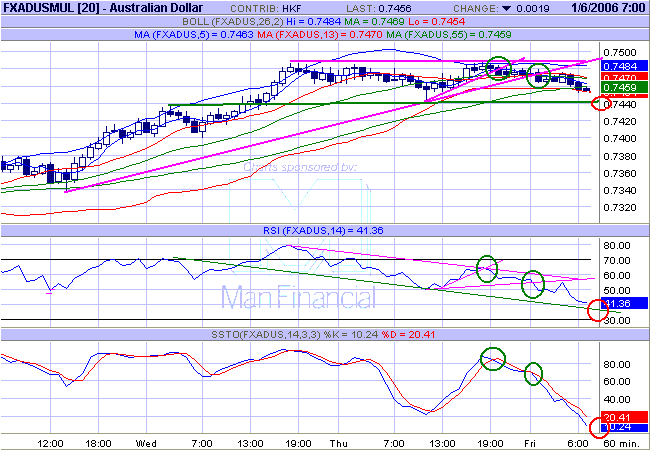Image resolution: width=650 pixels, height=450 pixels.
Task: Click the blue "10.24" stochastic tag
Action: click(625, 427)
